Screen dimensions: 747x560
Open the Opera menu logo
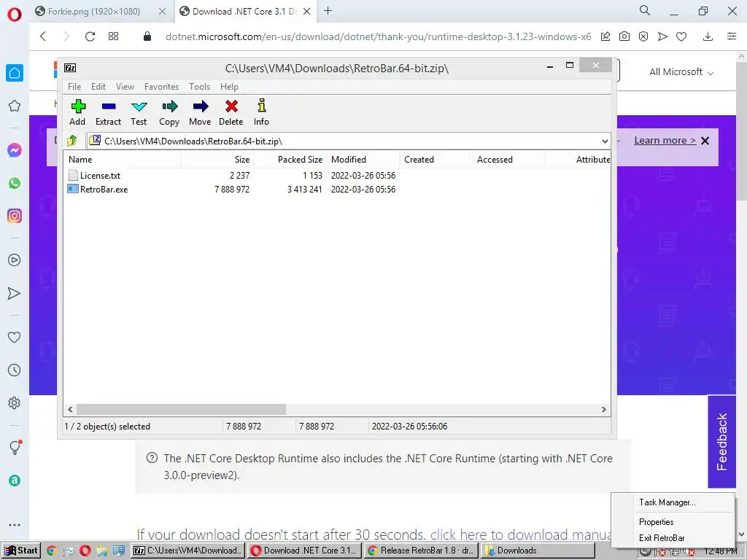(x=15, y=15)
